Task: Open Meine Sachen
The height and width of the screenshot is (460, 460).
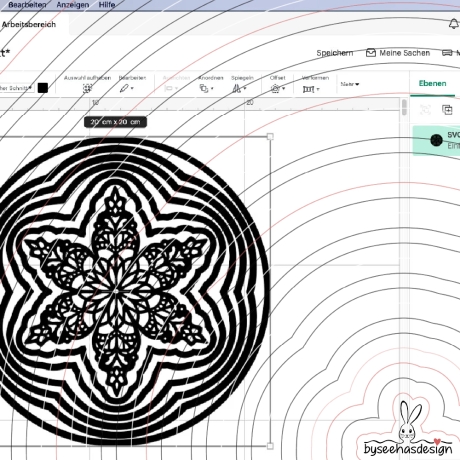Action: click(398, 53)
